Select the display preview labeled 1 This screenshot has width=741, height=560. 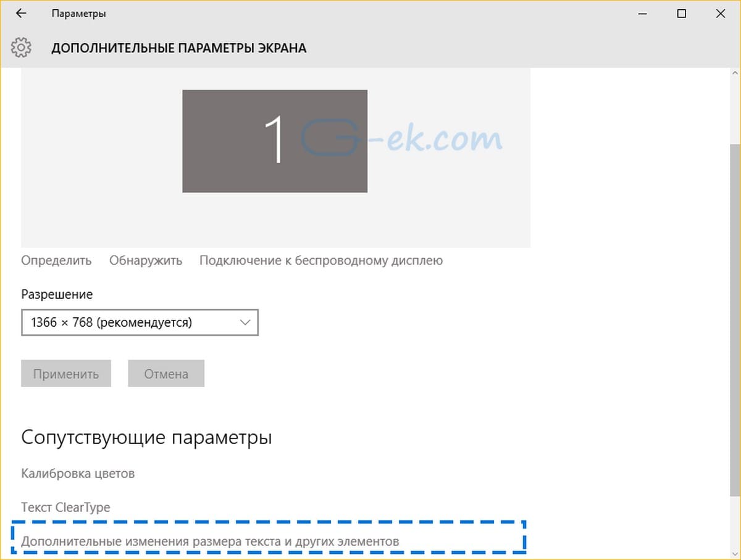pos(274,140)
